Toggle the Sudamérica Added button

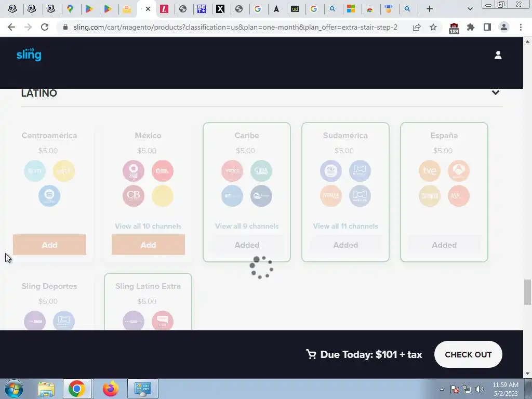[345, 245]
